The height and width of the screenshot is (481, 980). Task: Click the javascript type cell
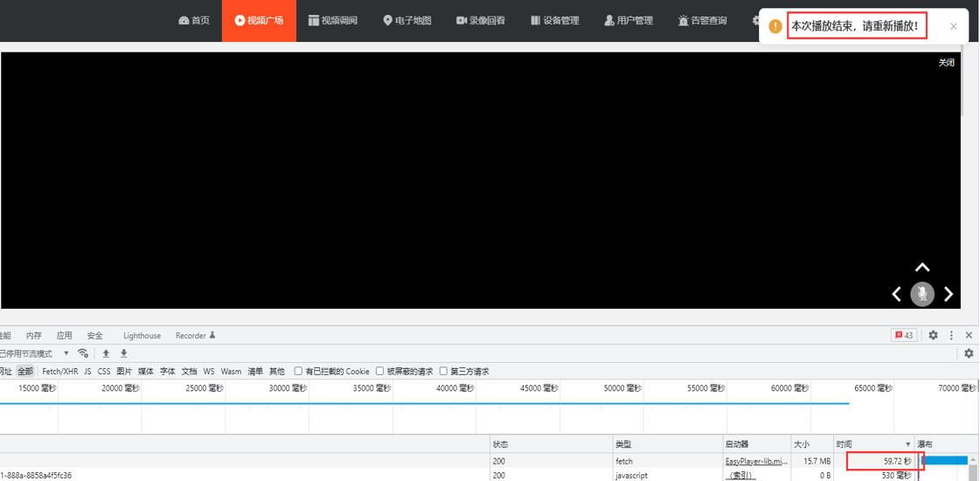[x=668, y=476]
